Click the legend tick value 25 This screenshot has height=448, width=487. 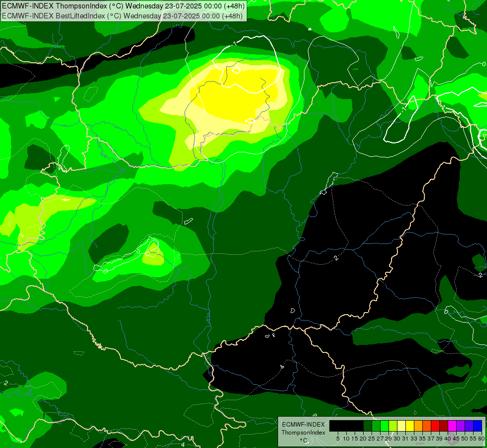click(372, 439)
